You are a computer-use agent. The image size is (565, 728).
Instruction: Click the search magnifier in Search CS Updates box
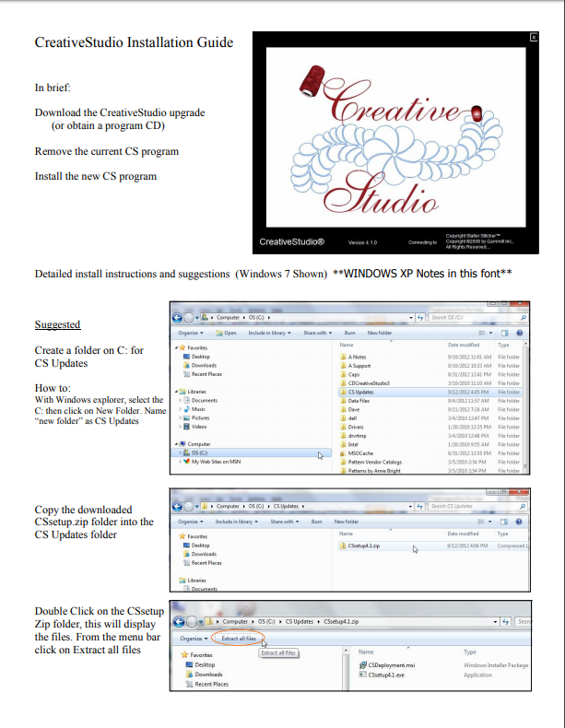coord(523,506)
